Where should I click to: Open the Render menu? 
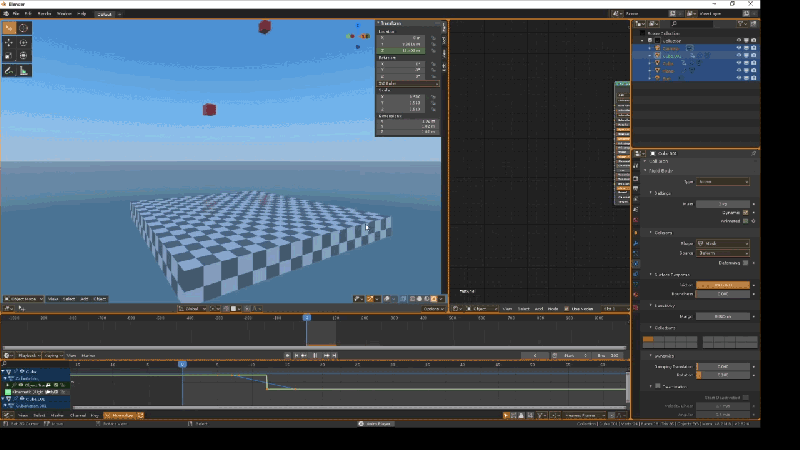point(44,14)
